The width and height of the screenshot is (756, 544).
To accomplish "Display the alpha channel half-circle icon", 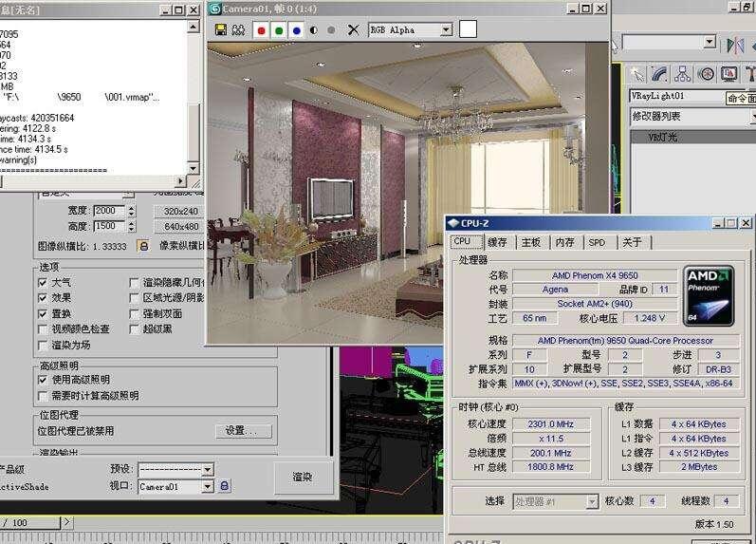I will click(x=314, y=30).
